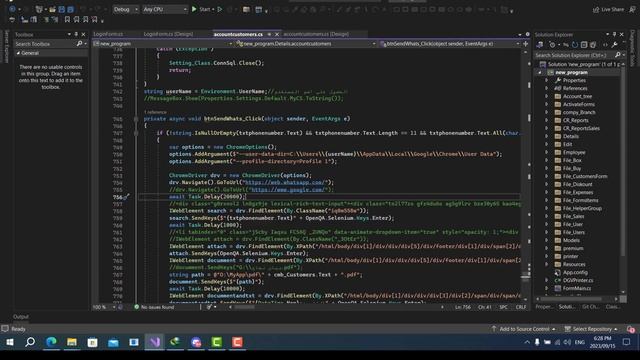Select the File_Sales folder

pyautogui.click(x=573, y=216)
